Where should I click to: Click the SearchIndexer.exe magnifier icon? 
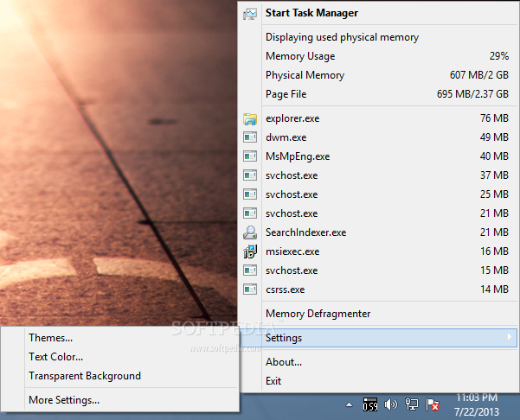tap(250, 232)
